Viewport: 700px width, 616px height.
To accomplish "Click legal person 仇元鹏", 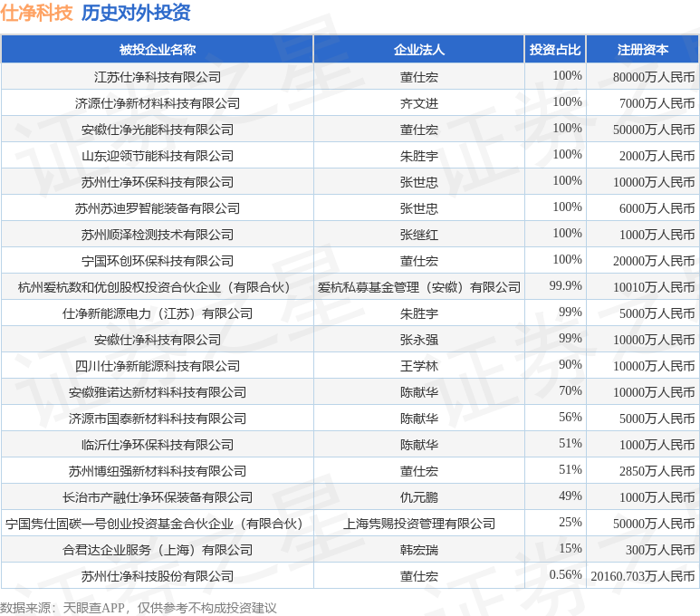I will click(418, 497).
